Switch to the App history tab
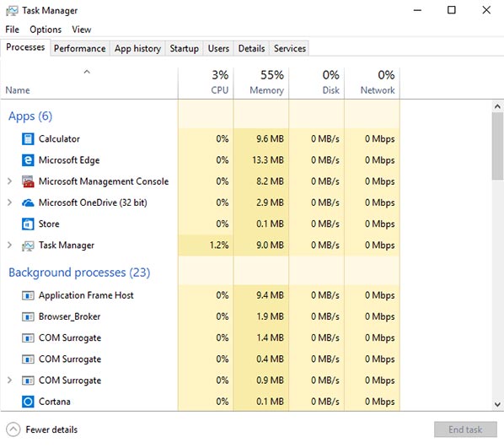Image resolution: width=504 pixels, height=448 pixels. [x=137, y=48]
